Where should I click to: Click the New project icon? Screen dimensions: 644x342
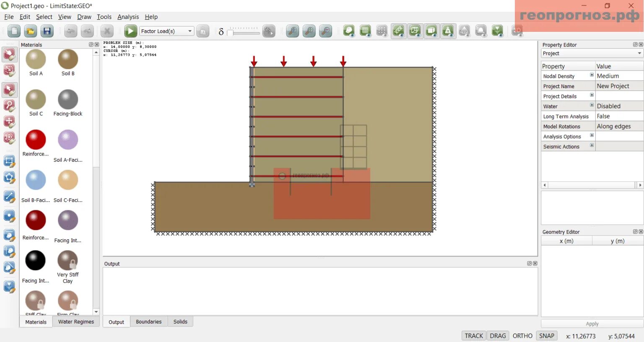[14, 31]
